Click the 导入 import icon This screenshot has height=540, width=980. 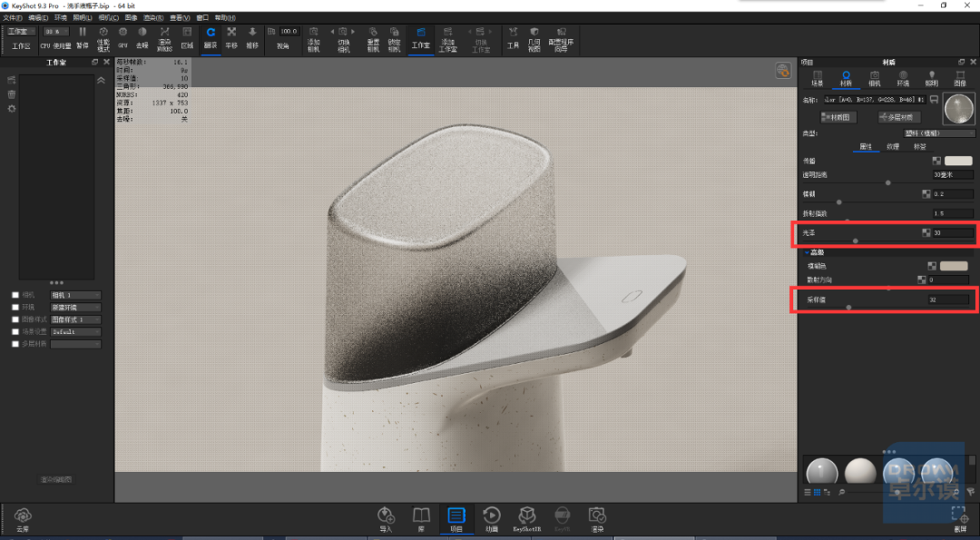[x=387, y=519]
